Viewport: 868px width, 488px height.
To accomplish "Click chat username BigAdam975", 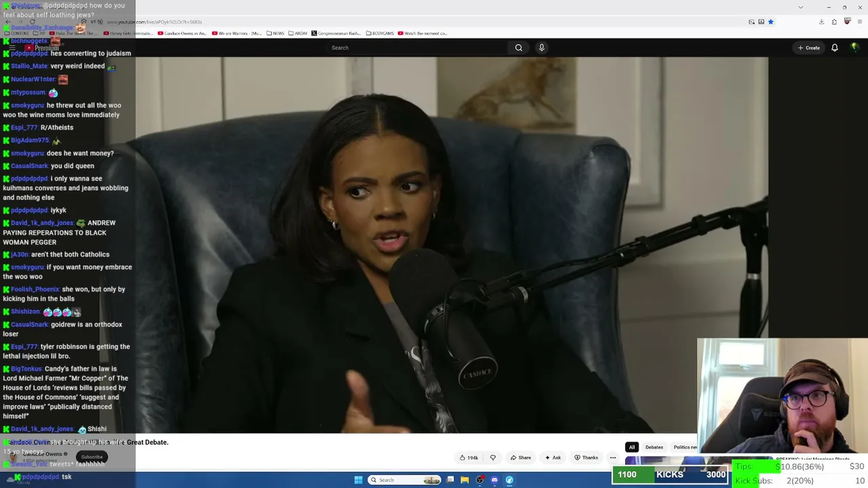I will coord(30,140).
